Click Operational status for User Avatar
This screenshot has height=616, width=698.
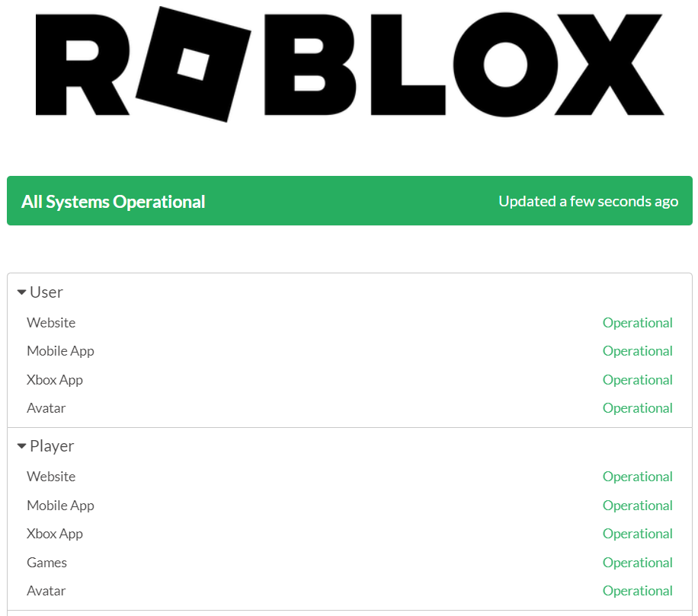click(638, 408)
